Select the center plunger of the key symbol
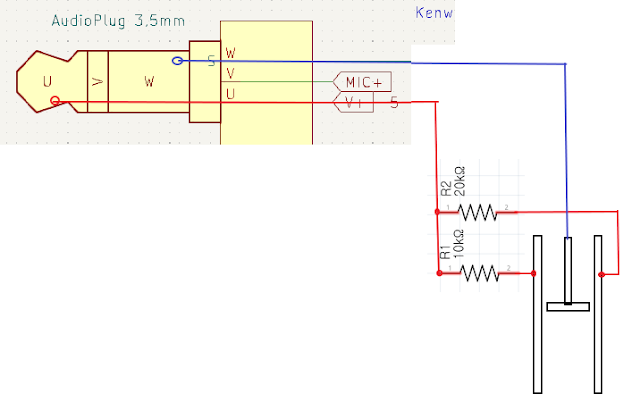 567,272
